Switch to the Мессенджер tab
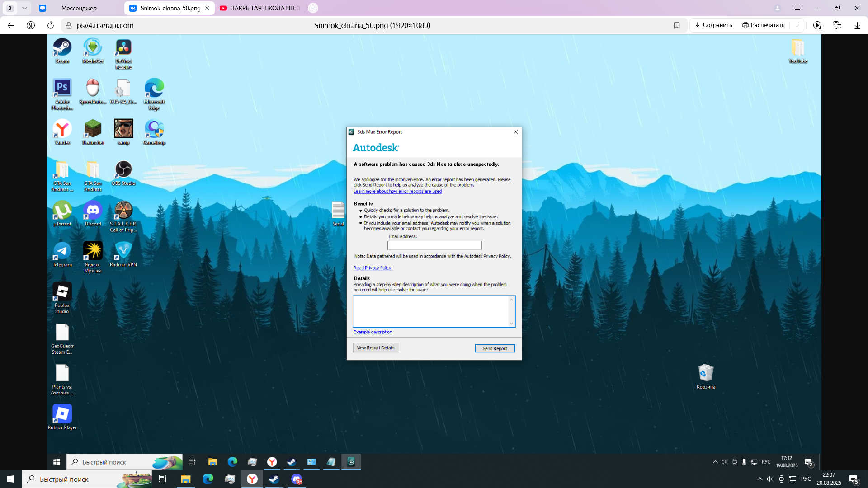 click(79, 8)
